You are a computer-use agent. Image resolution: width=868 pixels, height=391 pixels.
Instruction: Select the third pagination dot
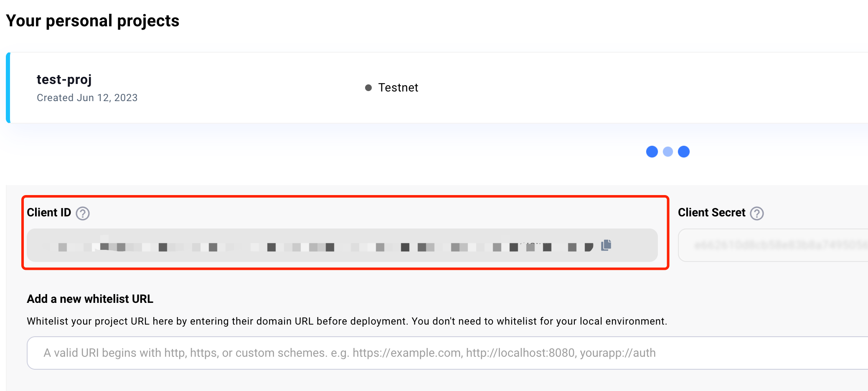click(x=684, y=152)
